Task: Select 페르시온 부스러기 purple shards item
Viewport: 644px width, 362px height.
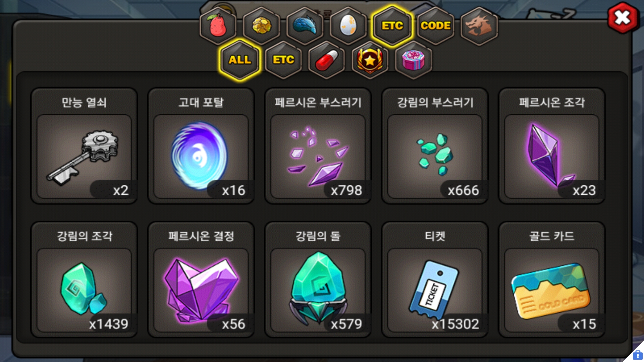Action: click(x=318, y=146)
